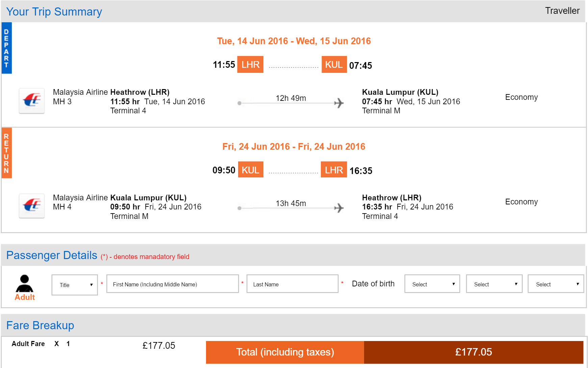Viewport: 588px width, 368px height.
Task: Open the middle Date of birth Select dropdown
Action: [x=494, y=284]
